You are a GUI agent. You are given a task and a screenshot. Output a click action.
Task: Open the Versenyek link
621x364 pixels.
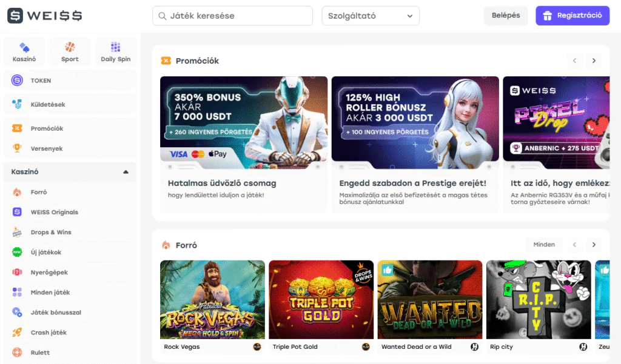[70, 148]
